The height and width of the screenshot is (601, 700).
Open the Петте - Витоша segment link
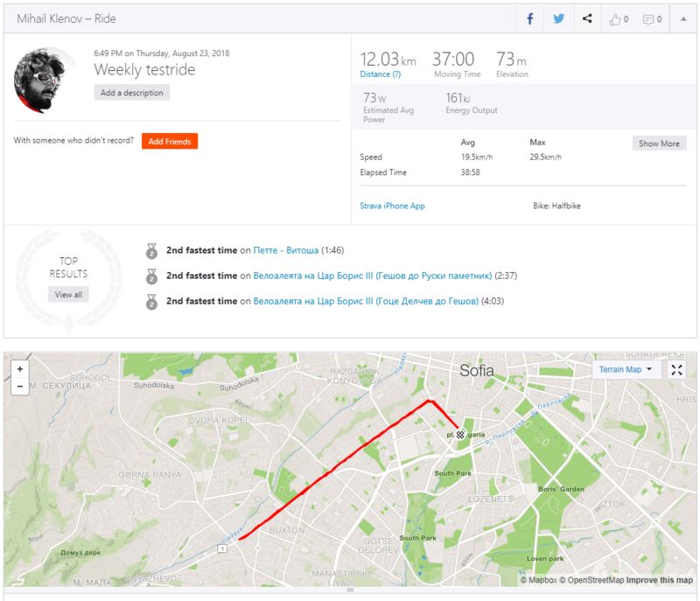pyautogui.click(x=286, y=250)
